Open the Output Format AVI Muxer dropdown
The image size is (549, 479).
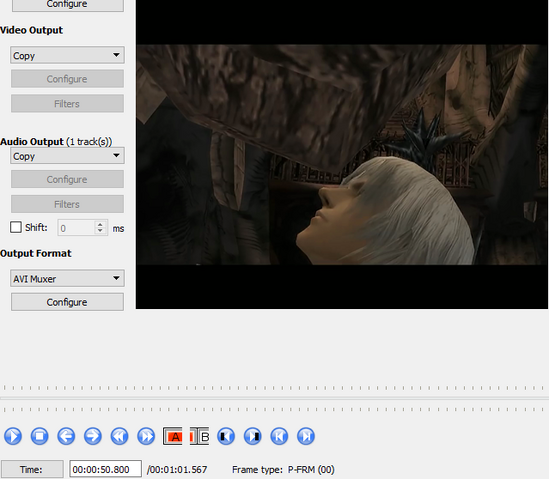(x=67, y=278)
